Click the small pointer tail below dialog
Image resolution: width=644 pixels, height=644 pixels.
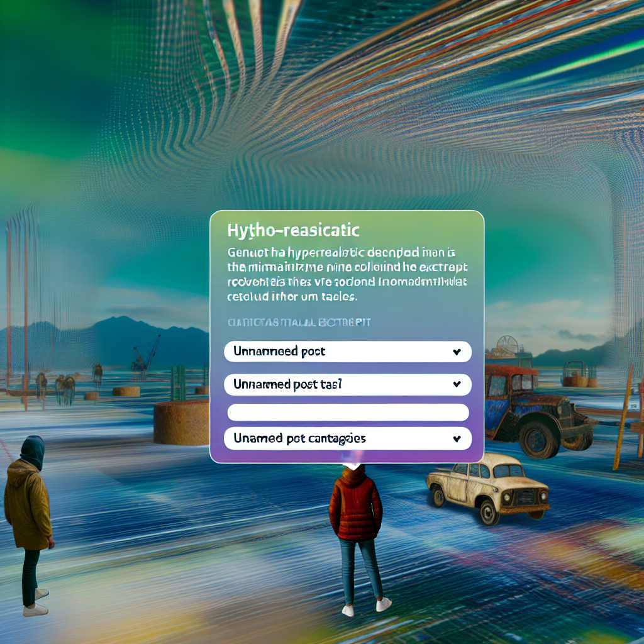coord(352,465)
